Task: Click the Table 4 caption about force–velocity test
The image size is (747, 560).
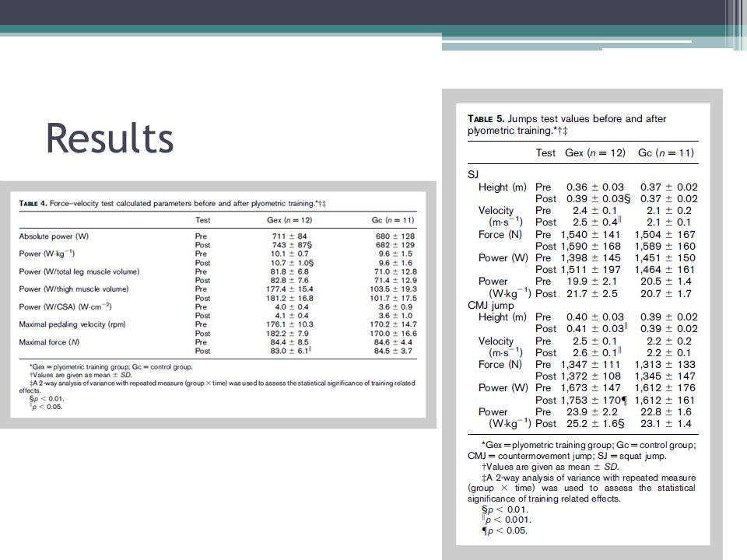Action: 173,203
